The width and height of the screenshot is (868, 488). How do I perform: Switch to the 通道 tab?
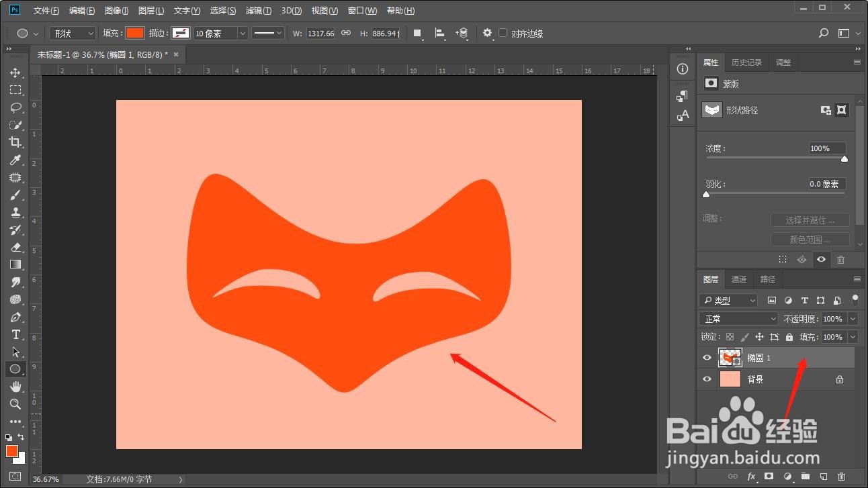point(739,279)
